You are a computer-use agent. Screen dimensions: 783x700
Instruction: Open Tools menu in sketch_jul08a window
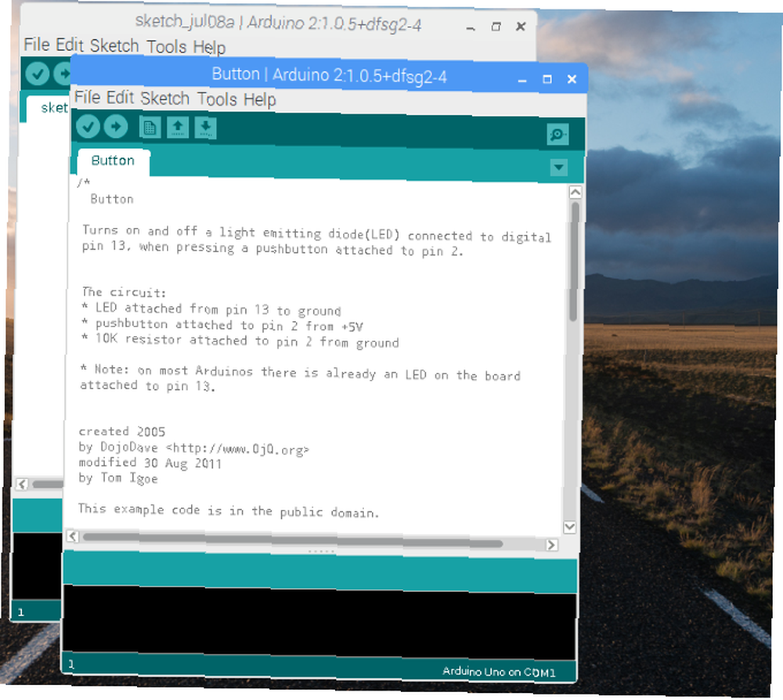coord(166,46)
